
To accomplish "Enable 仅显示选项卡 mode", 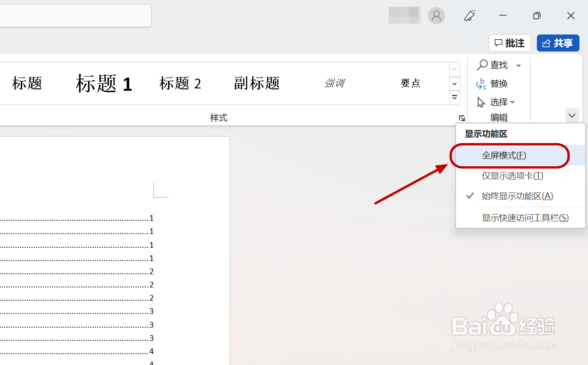I will pos(512,175).
